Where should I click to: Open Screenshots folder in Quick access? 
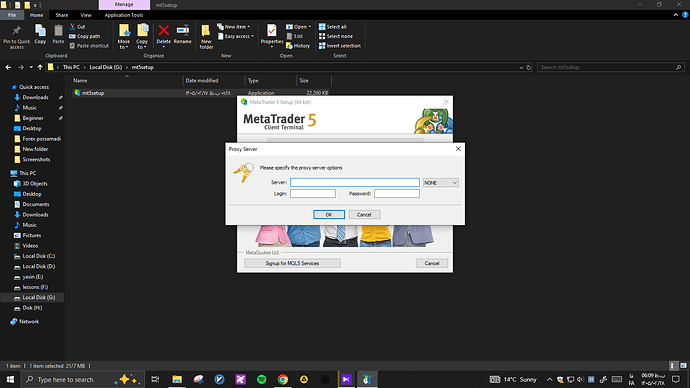point(36,159)
